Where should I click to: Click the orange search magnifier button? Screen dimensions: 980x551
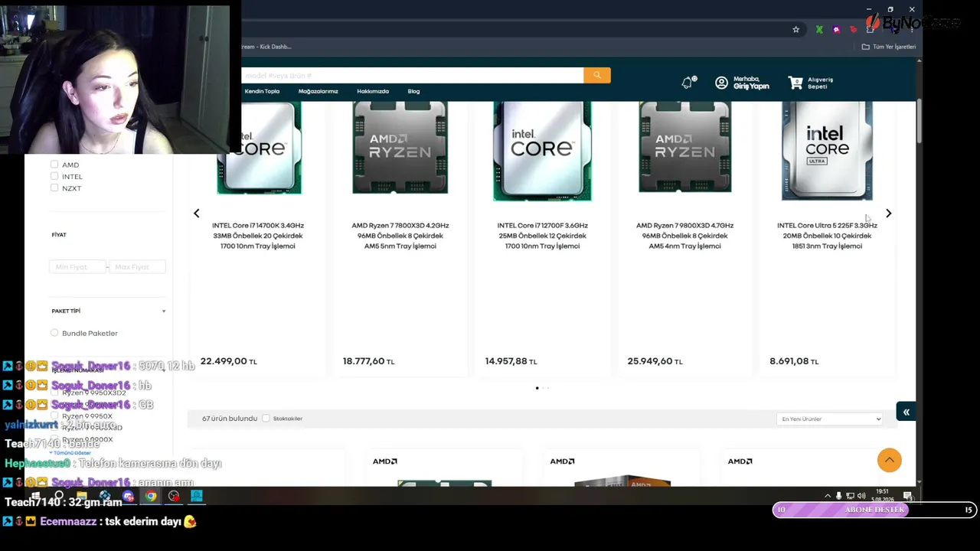[596, 75]
